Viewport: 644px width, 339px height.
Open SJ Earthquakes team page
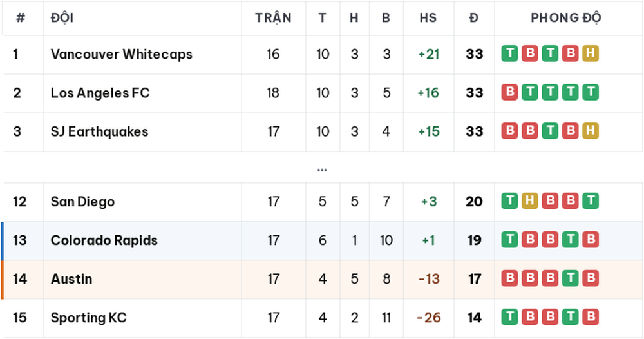99,131
